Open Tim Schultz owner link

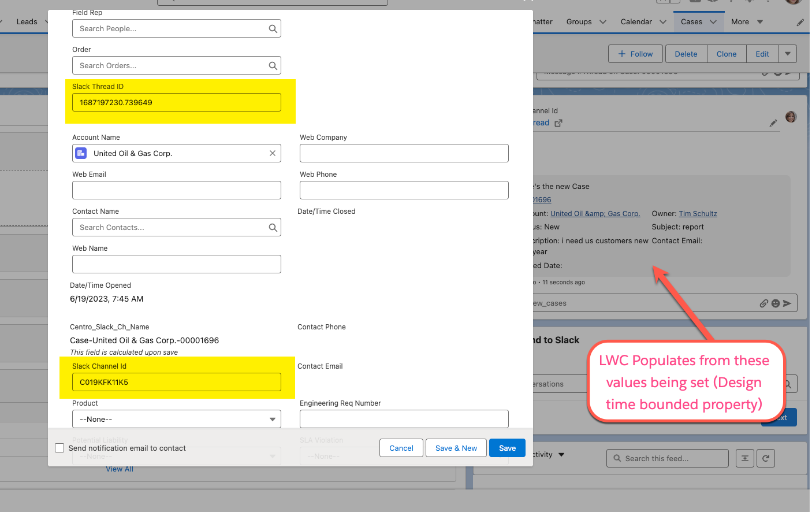698,214
